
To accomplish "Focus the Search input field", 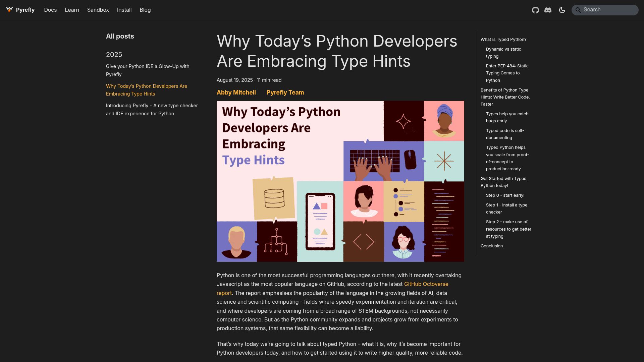I will click(x=605, y=10).
